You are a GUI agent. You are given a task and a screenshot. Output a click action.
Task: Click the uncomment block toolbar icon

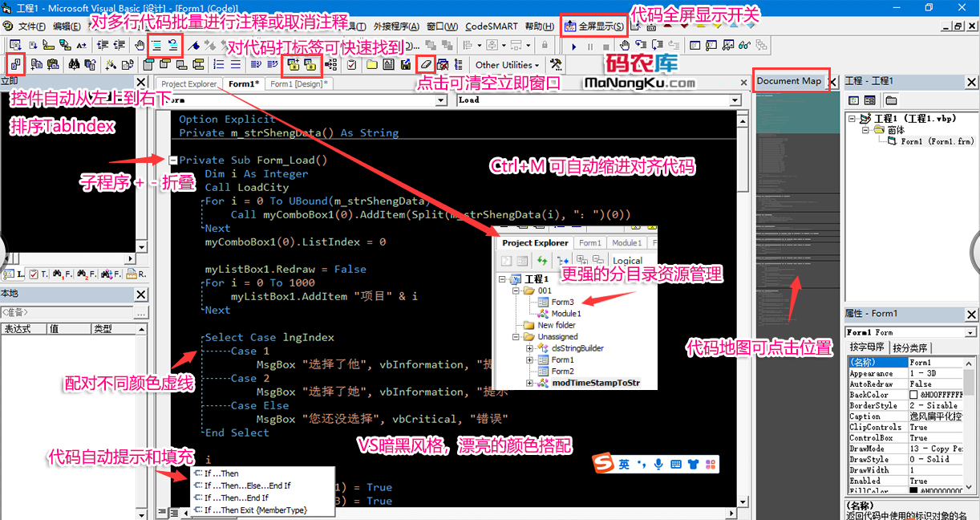click(174, 46)
